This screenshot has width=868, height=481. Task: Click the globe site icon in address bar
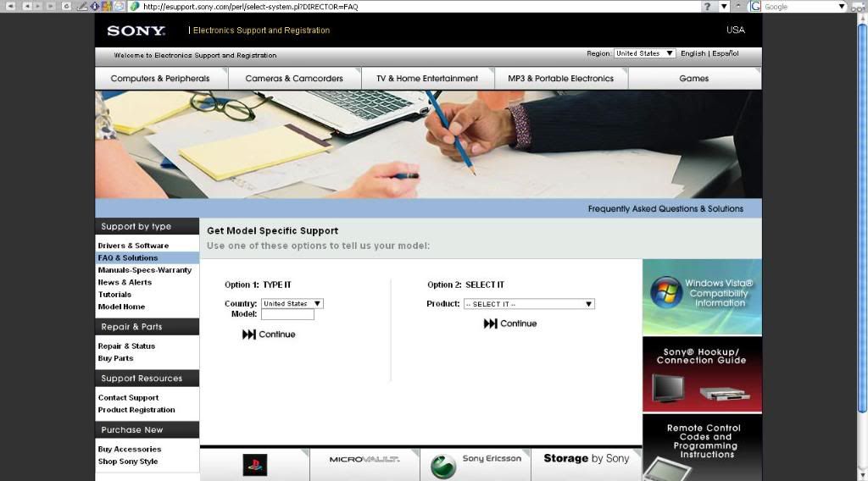pyautogui.click(x=134, y=6)
